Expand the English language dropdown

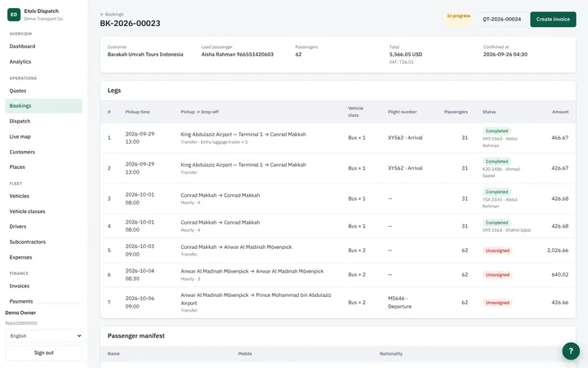44,336
